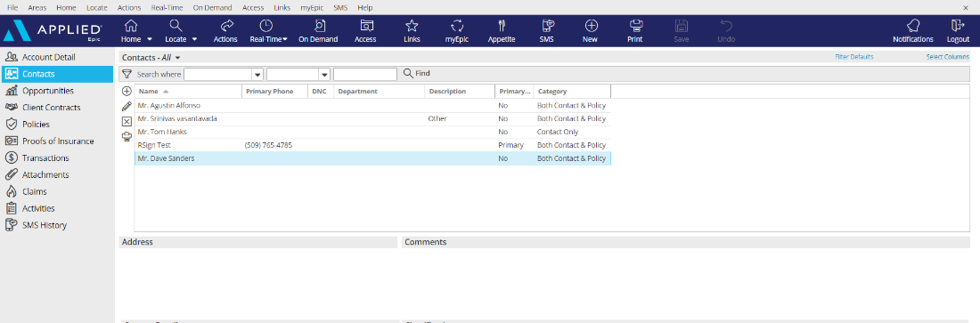This screenshot has height=323, width=980.
Task: Close the application window
Action: (967, 7)
